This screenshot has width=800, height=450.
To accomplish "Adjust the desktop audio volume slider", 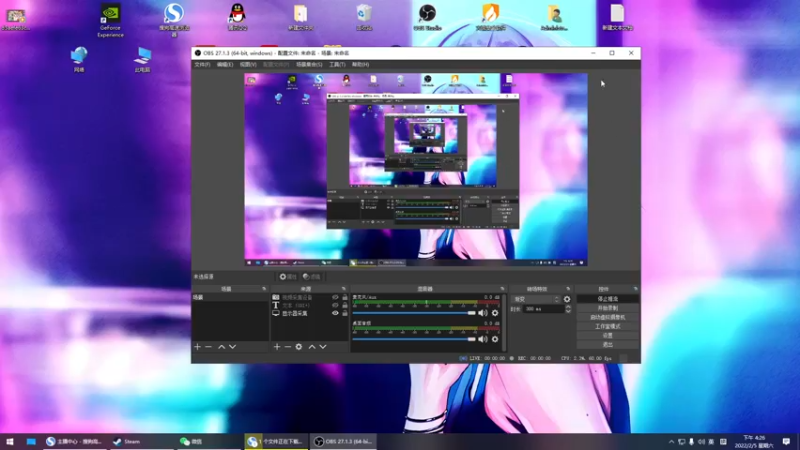I will (414, 339).
